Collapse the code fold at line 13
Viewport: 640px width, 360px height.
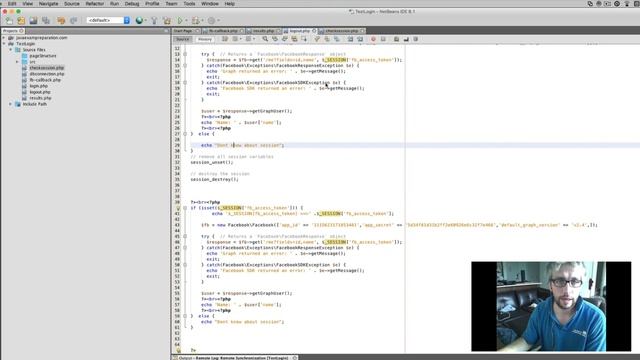point(185,54)
